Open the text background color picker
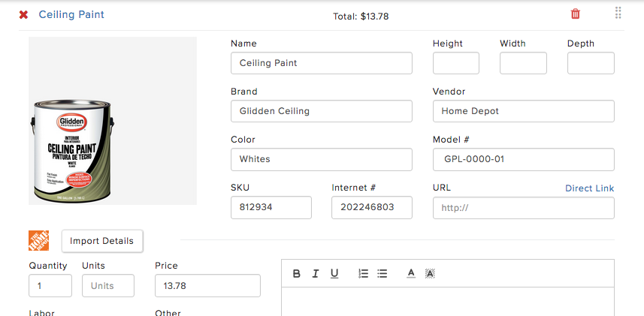The width and height of the screenshot is (644, 316). 430,273
